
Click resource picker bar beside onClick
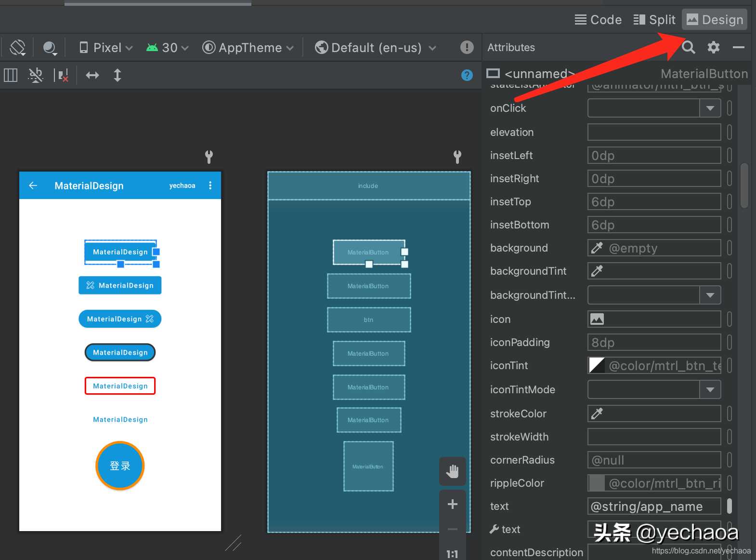click(729, 108)
